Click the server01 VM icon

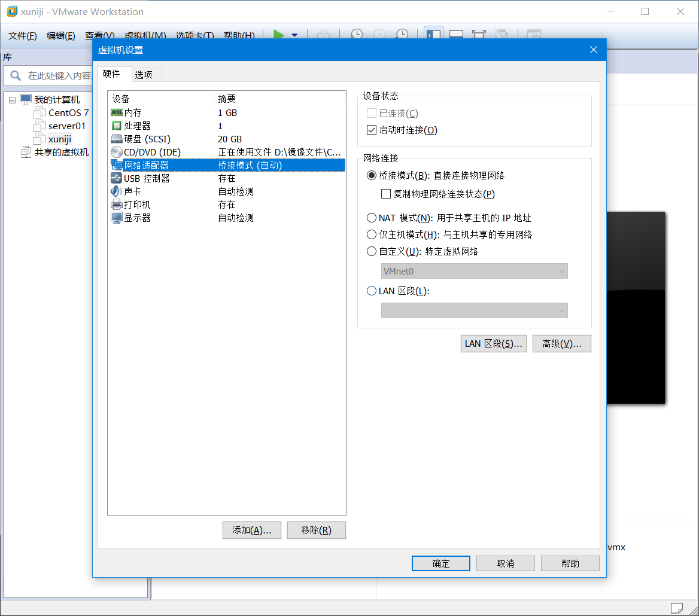point(39,126)
